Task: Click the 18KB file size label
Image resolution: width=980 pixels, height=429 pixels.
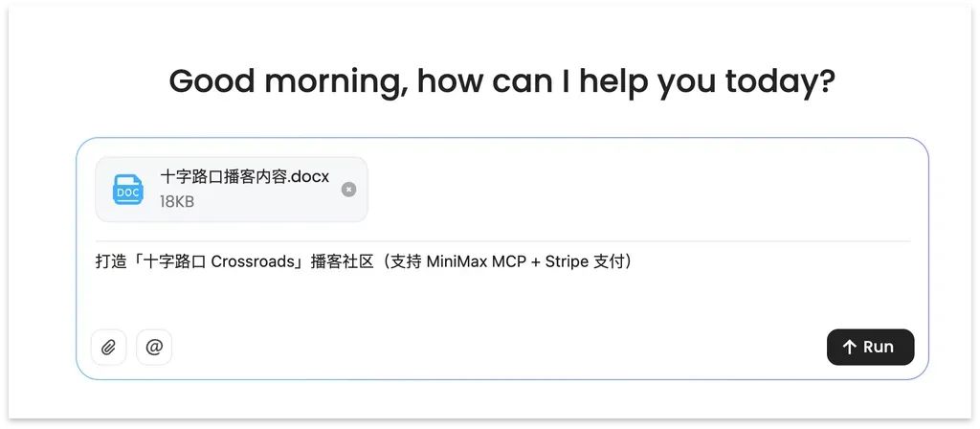Action: click(x=177, y=201)
